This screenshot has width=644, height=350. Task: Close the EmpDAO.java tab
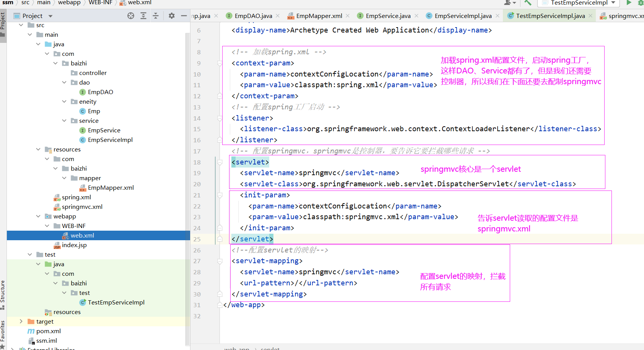click(278, 16)
